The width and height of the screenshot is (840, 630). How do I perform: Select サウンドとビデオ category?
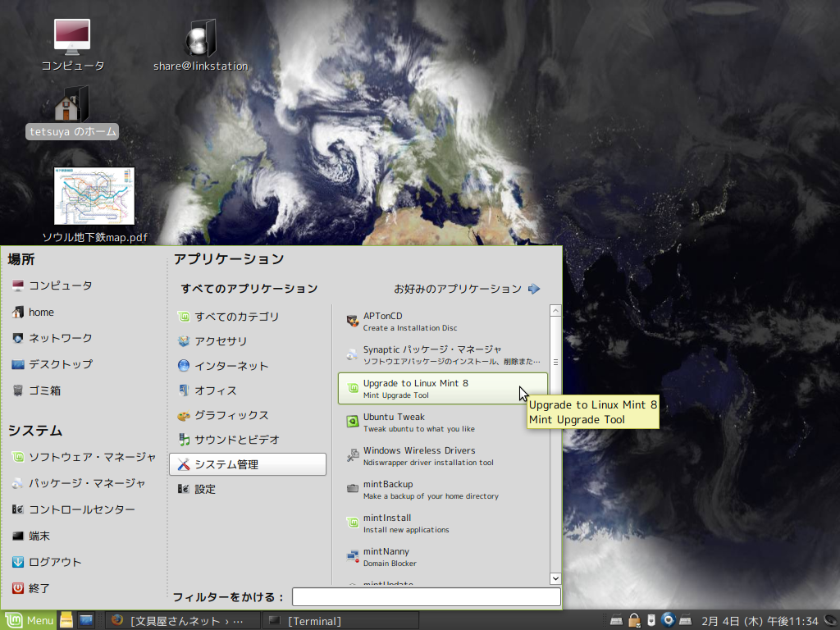(248, 440)
